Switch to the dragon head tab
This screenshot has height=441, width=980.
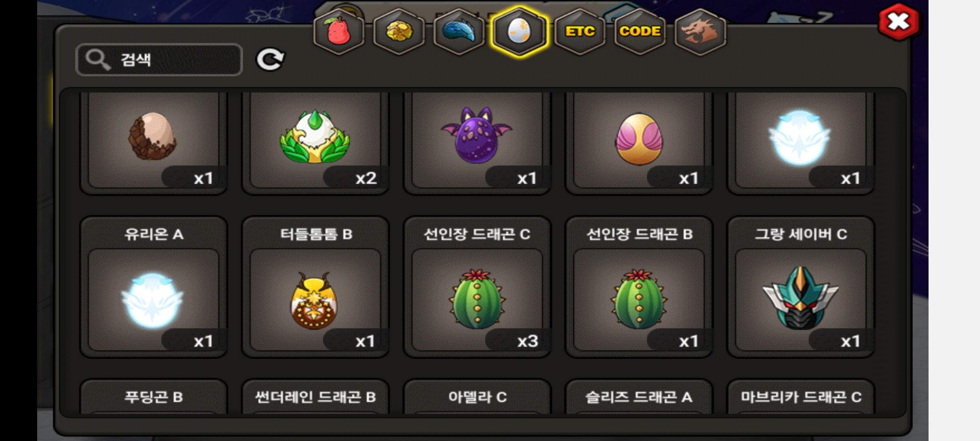pos(700,31)
